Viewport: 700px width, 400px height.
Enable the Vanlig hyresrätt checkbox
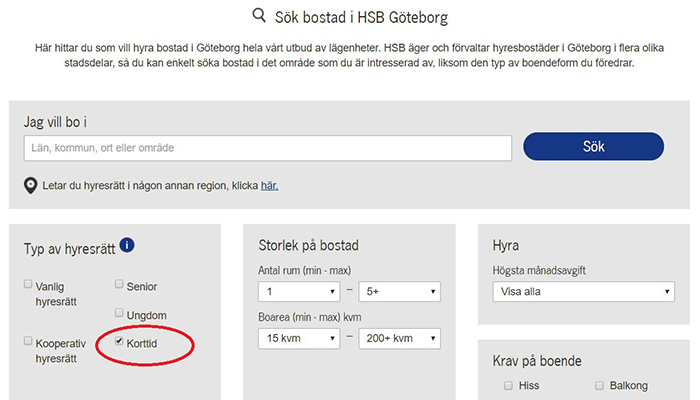28,285
